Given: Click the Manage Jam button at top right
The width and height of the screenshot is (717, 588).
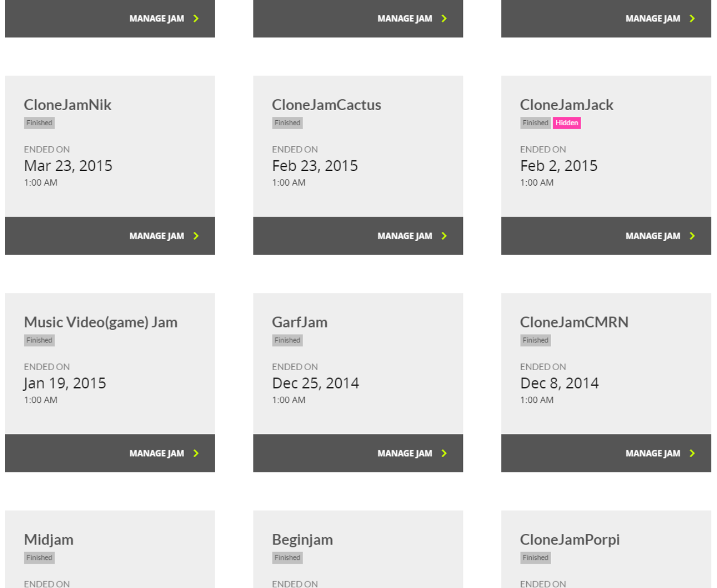Looking at the screenshot, I should pyautogui.click(x=606, y=19).
